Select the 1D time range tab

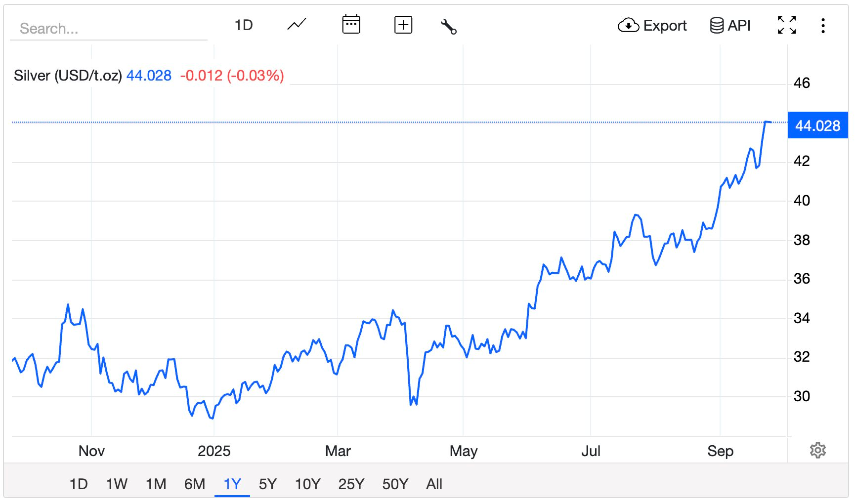coord(79,484)
